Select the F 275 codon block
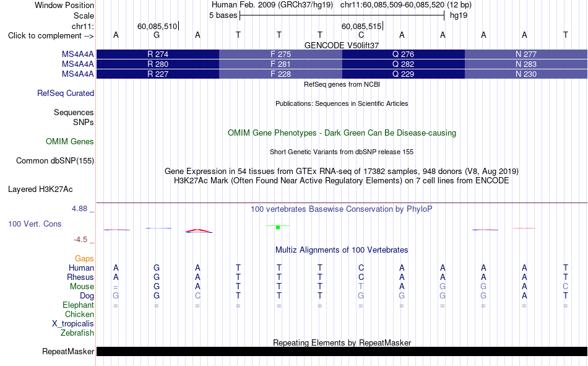Image resolution: width=588 pixels, height=366 pixels. coord(280,54)
